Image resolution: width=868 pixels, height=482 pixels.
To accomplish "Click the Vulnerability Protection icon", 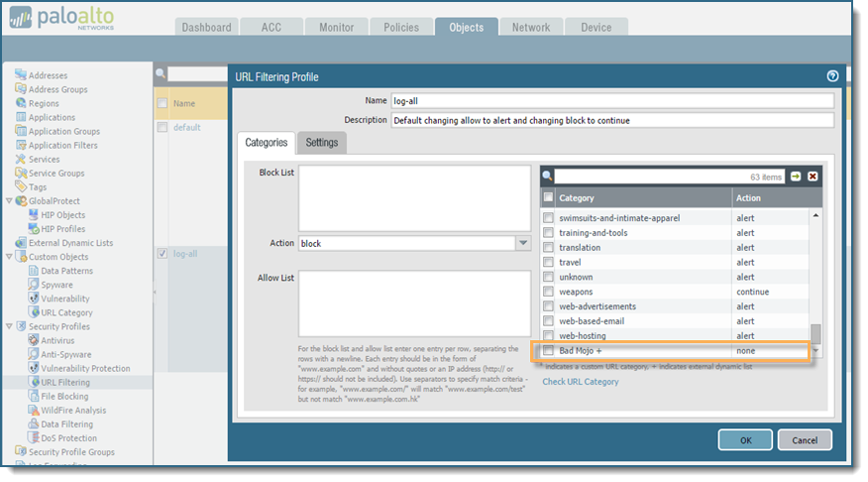I will pyautogui.click(x=34, y=368).
